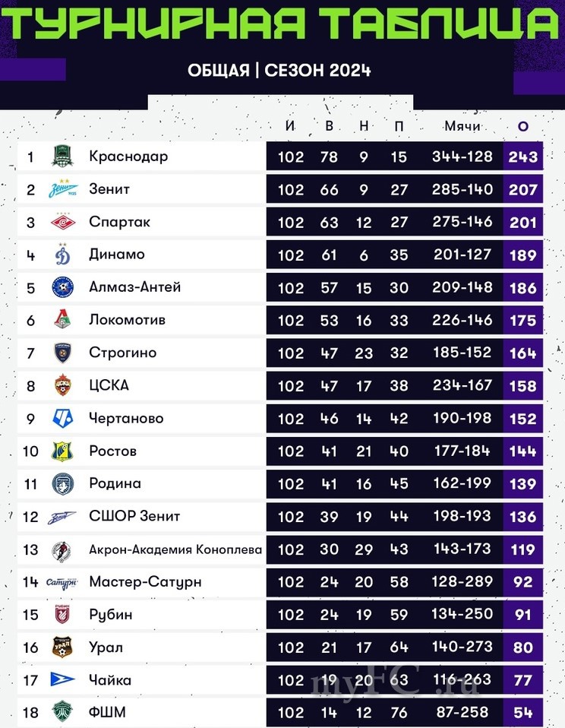
Task: Click Краснодар's 243 points cell
Action: coord(523,157)
